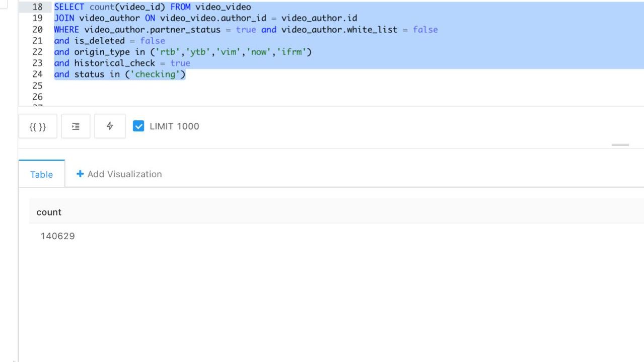
Task: Click video_author.white_list in the query
Action: click(339, 30)
